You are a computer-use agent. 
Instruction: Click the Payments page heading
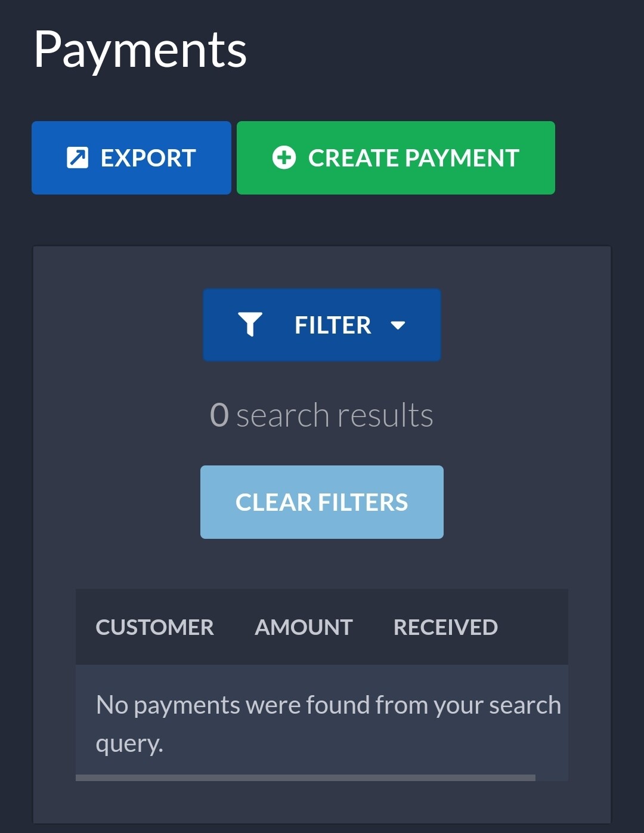point(140,51)
